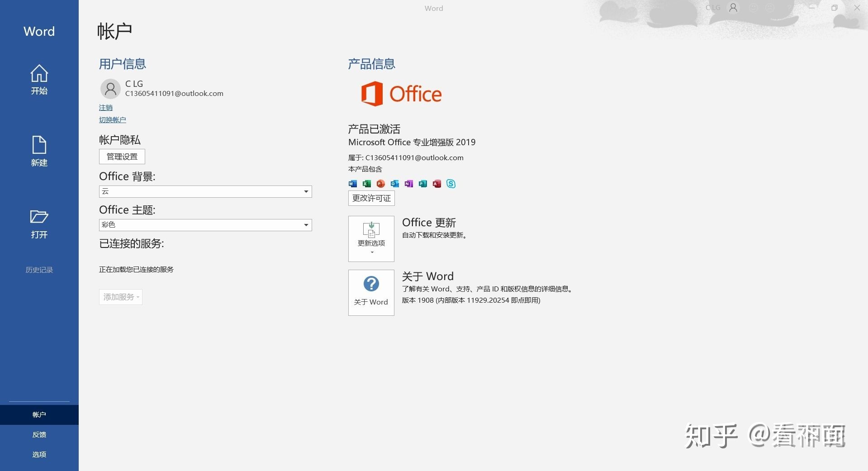Open the Office 背景 dropdown showing 云
This screenshot has width=868, height=471.
click(205, 191)
